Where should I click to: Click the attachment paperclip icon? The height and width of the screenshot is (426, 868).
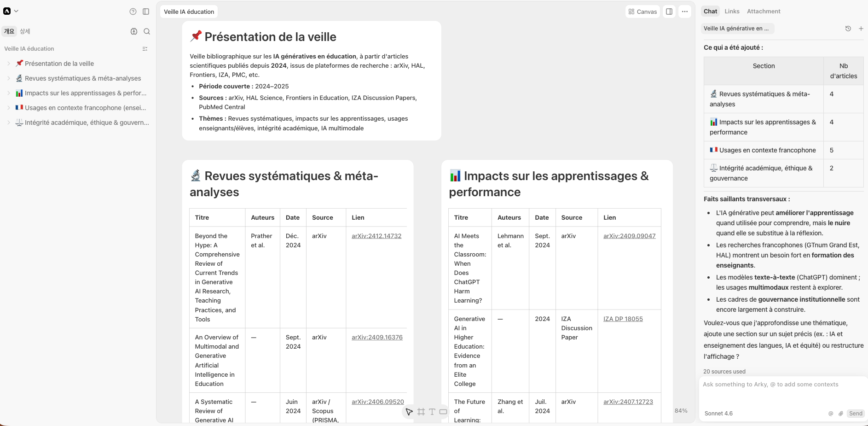(x=840, y=414)
